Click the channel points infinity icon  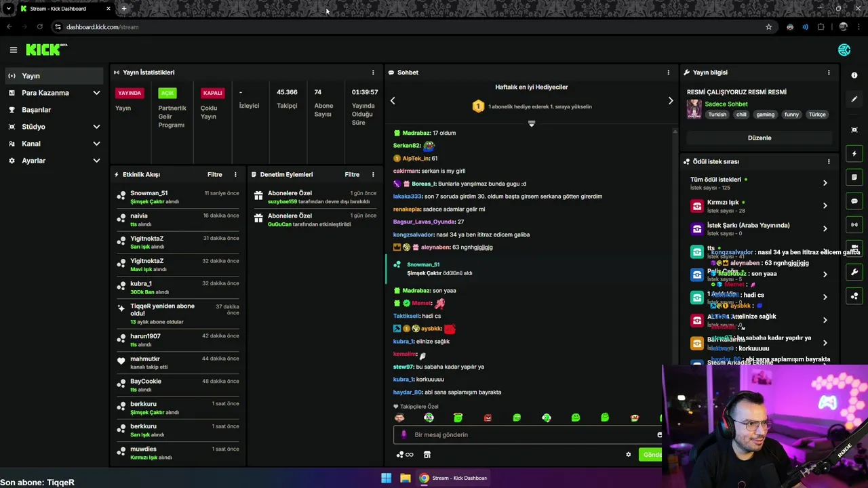[x=405, y=455]
